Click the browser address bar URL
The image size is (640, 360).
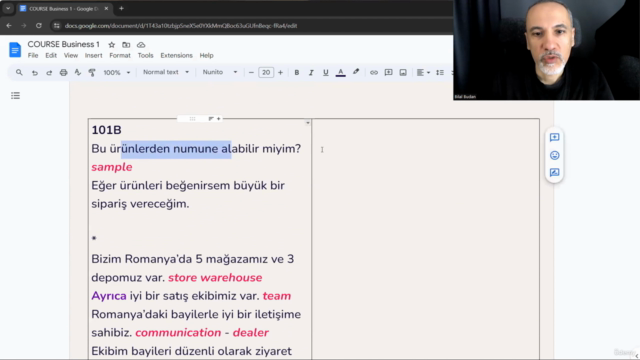[181, 26]
